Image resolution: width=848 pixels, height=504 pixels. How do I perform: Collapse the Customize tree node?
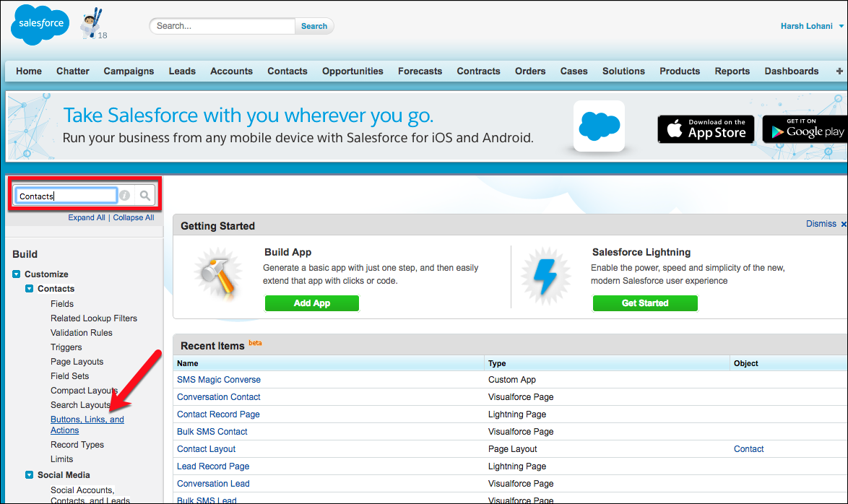16,274
